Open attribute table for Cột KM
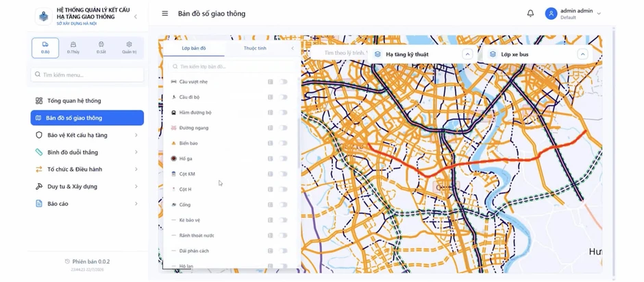The height and width of the screenshot is (282, 644). [x=270, y=174]
